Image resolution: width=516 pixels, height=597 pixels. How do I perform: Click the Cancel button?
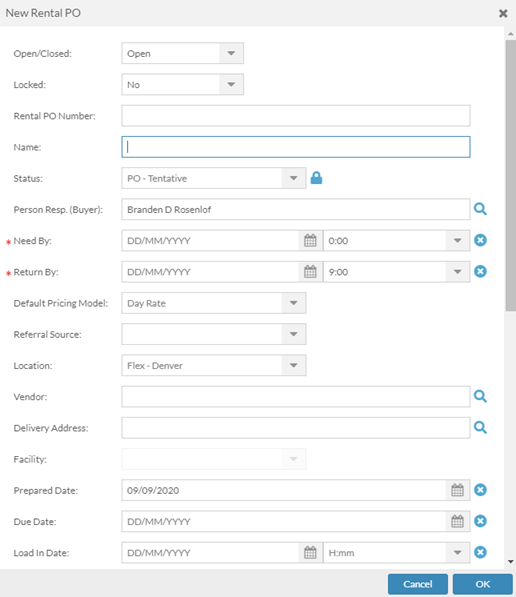(x=418, y=584)
